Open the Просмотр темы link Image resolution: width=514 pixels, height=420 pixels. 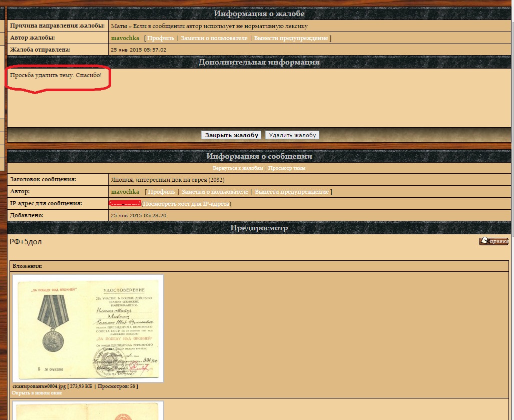click(286, 168)
